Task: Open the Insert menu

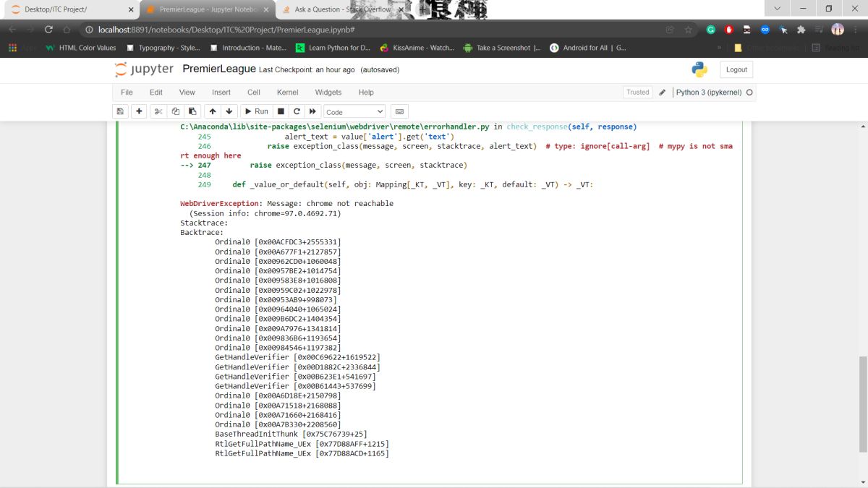Action: [221, 93]
